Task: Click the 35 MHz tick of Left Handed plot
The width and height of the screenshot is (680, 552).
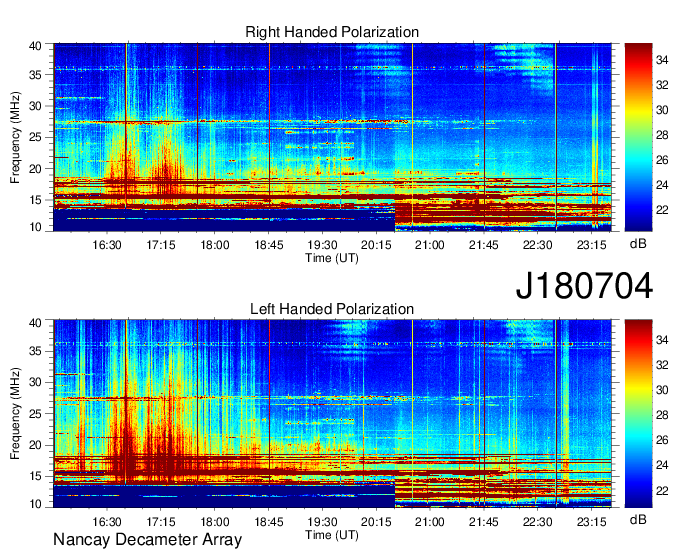Action: point(36,351)
